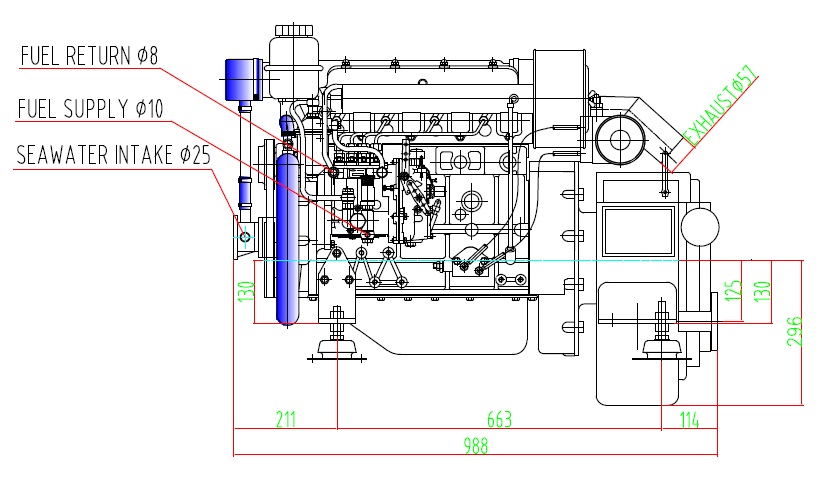Screen dimensions: 819x492
Task: Select the left-side 130 dimension
Action: pos(245,291)
